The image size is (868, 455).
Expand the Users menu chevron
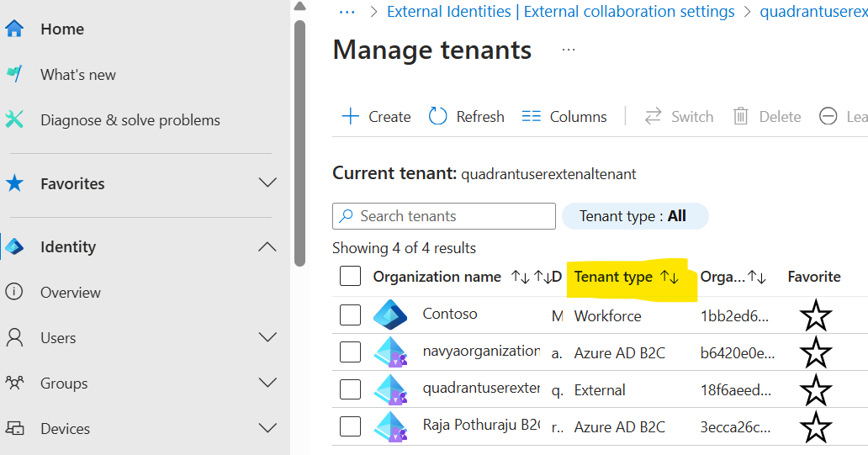coord(268,337)
